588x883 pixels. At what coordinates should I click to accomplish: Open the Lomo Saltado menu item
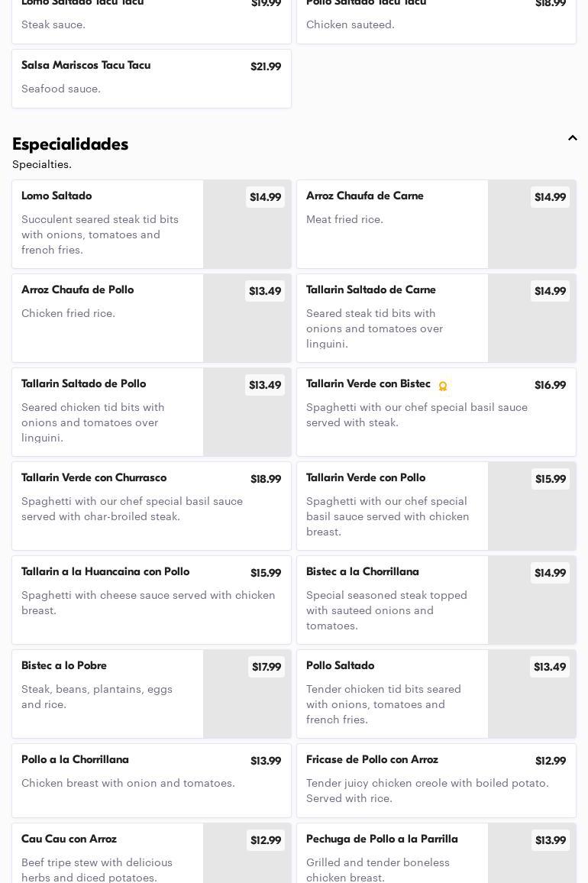tap(108, 223)
